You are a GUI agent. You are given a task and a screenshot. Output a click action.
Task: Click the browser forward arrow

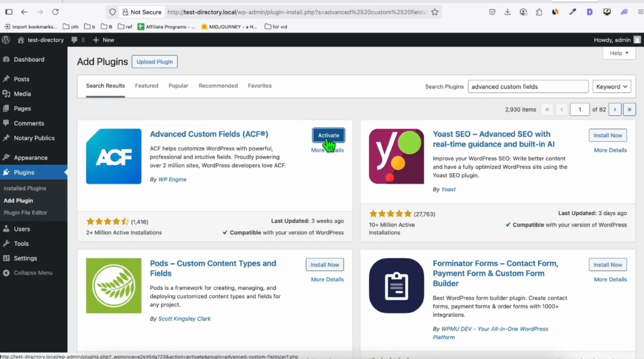pos(40,12)
